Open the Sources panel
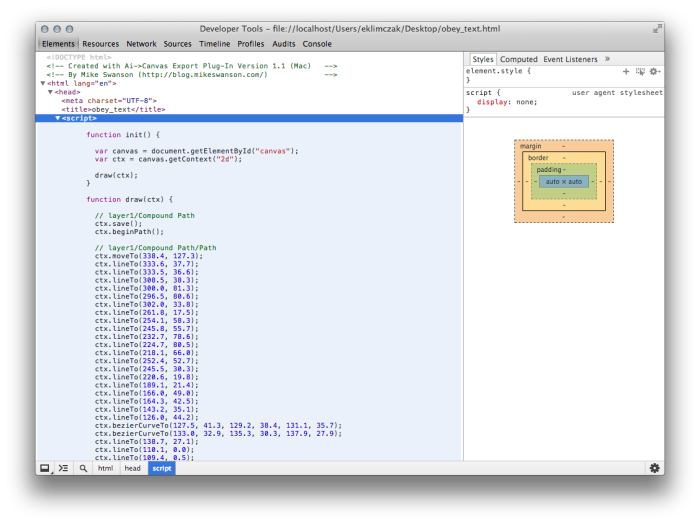Image resolution: width=700 pixels, height=524 pixels. click(177, 44)
